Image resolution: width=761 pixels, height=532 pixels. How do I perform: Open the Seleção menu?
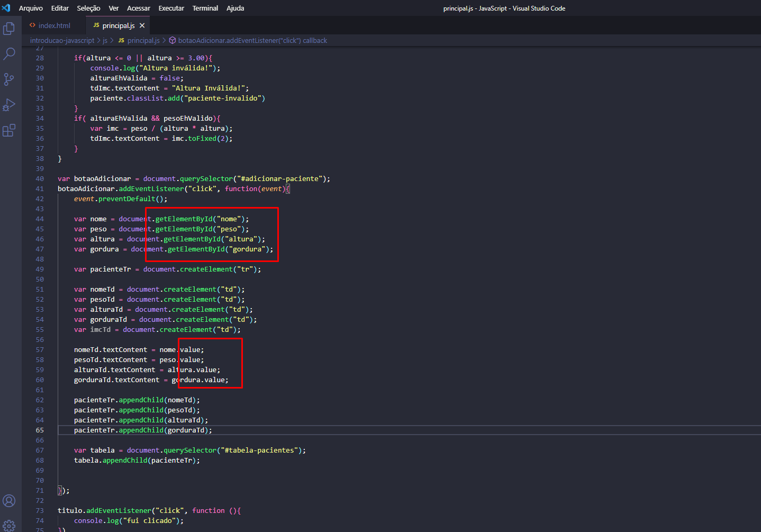(88, 8)
